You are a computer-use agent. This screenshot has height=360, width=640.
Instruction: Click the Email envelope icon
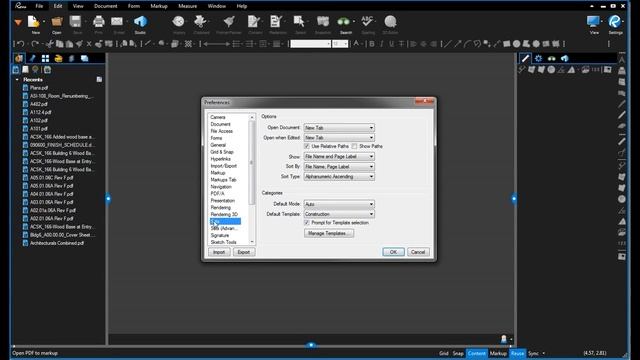point(117,22)
